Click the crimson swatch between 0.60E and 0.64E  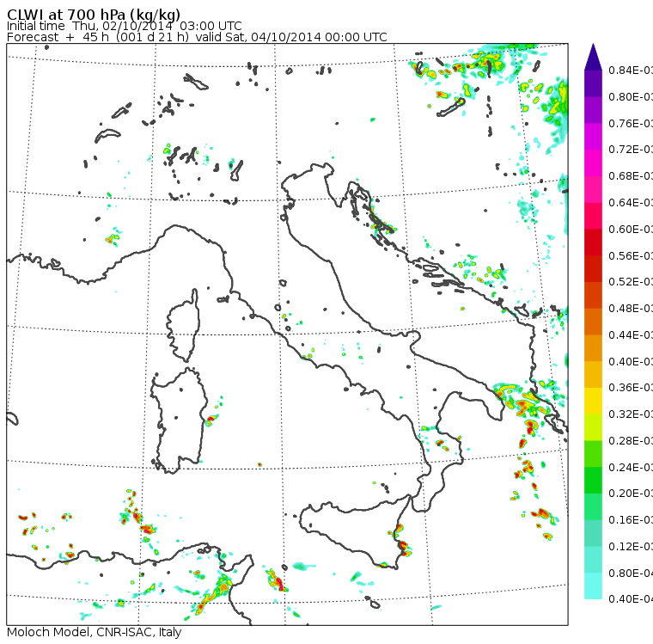point(593,216)
